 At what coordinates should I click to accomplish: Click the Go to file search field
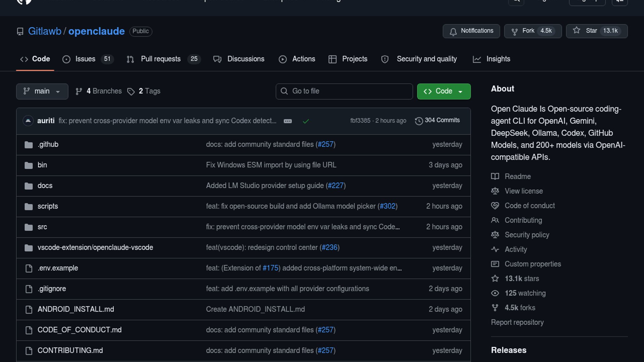click(x=344, y=91)
